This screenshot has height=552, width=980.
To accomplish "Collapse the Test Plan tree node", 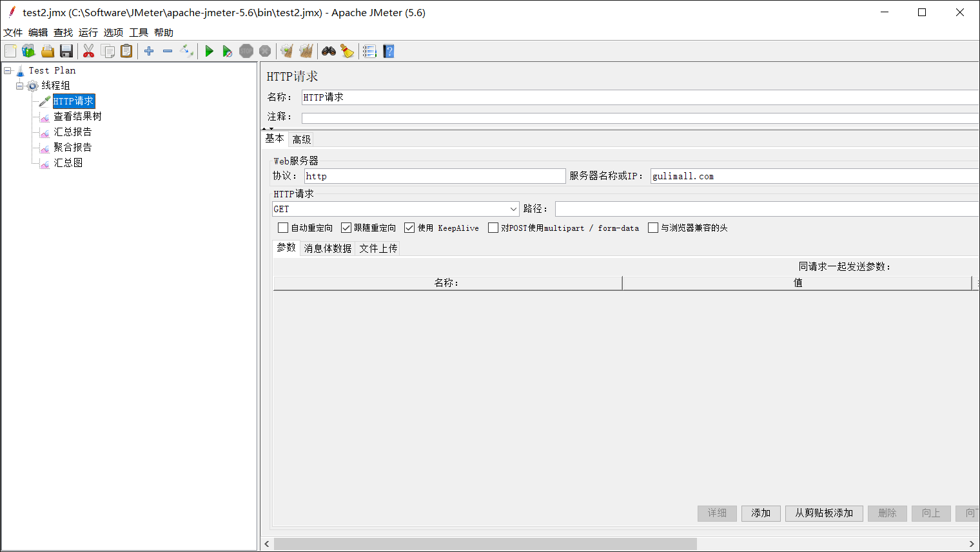I will 8,70.
